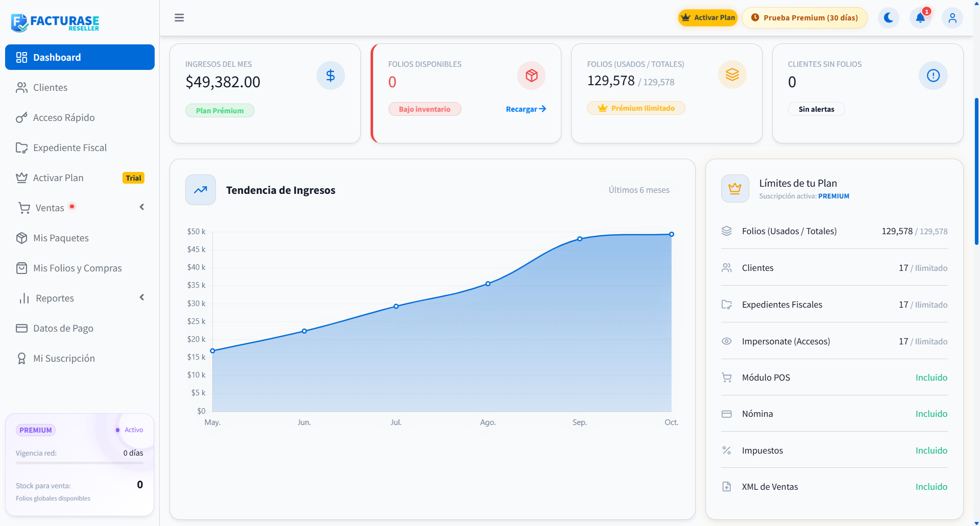Click the Jul. data point on chart

click(x=396, y=307)
